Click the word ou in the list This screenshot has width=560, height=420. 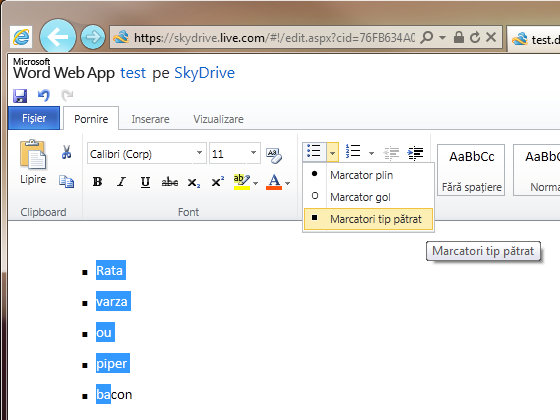tap(104, 332)
